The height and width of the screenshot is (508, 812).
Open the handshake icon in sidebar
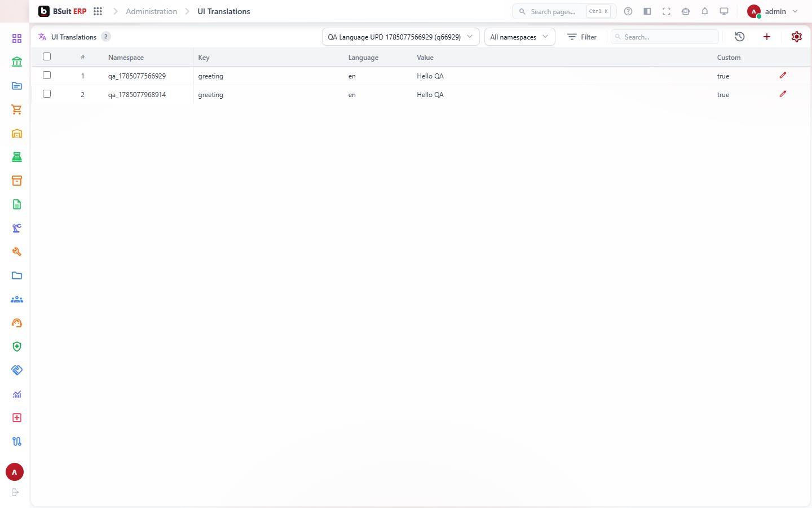17,370
